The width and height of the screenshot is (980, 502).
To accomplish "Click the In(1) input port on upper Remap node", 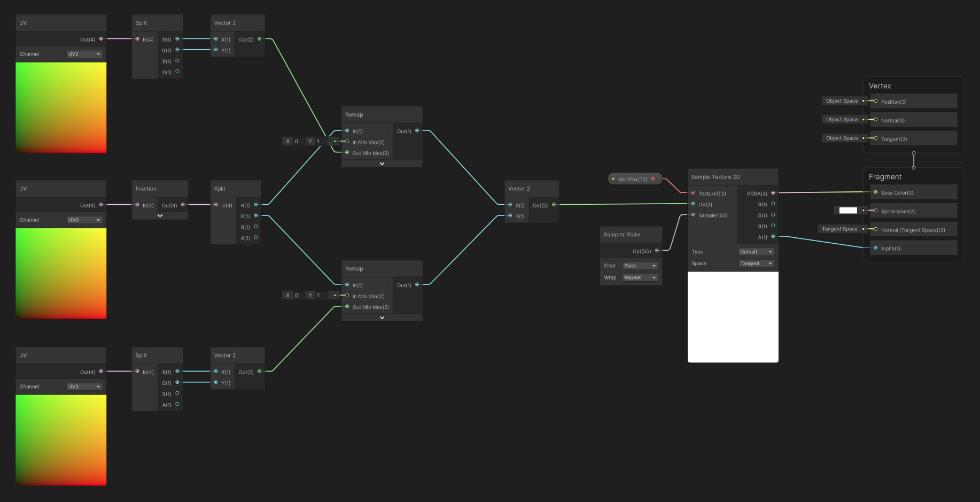I will [x=348, y=131].
